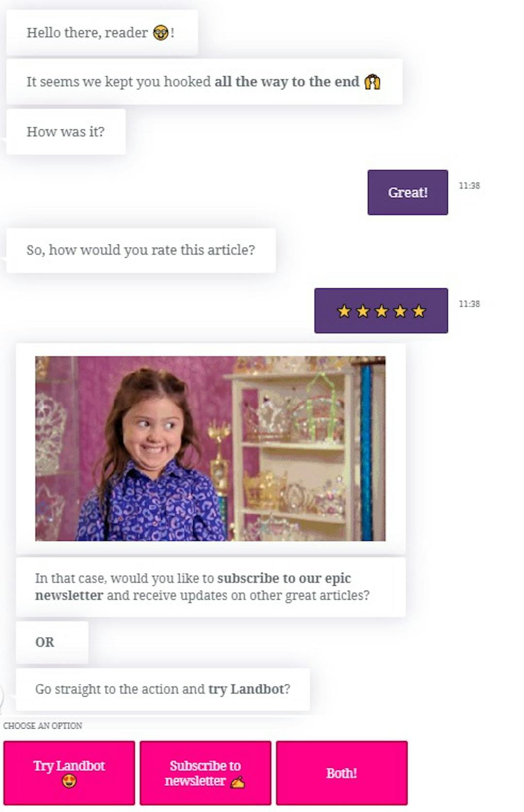
Task: Click the How was it? message
Action: click(x=65, y=132)
